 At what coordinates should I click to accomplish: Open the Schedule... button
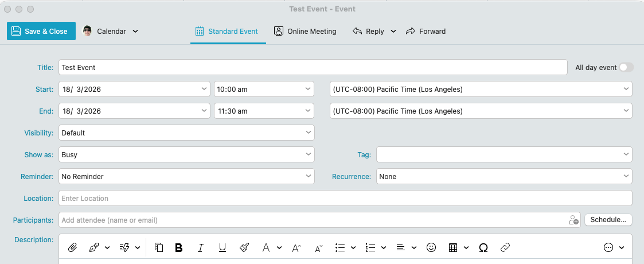[608, 220]
